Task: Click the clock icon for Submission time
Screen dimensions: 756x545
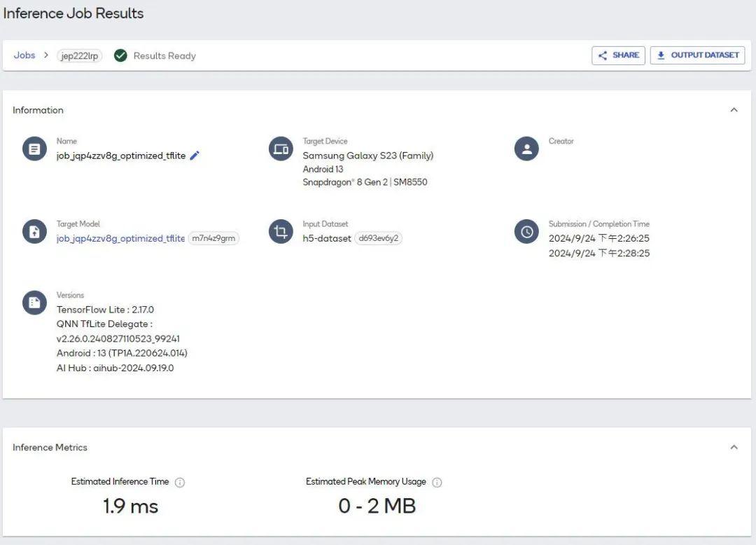Action: click(x=526, y=231)
